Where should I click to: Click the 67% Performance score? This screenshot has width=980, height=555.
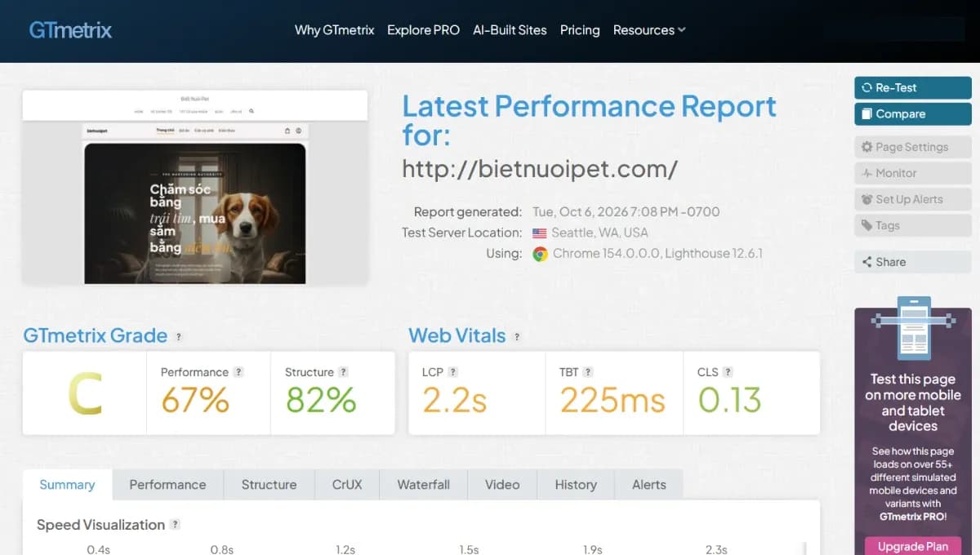point(195,400)
